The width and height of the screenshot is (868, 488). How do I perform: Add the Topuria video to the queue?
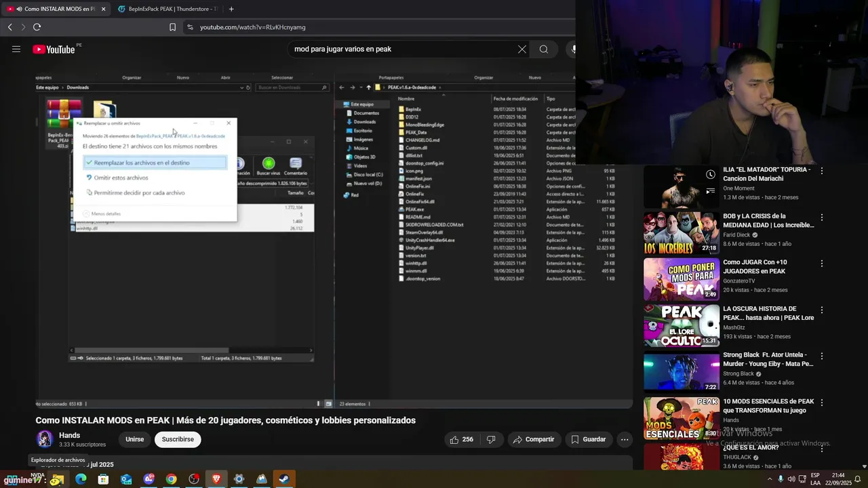pyautogui.click(x=710, y=191)
